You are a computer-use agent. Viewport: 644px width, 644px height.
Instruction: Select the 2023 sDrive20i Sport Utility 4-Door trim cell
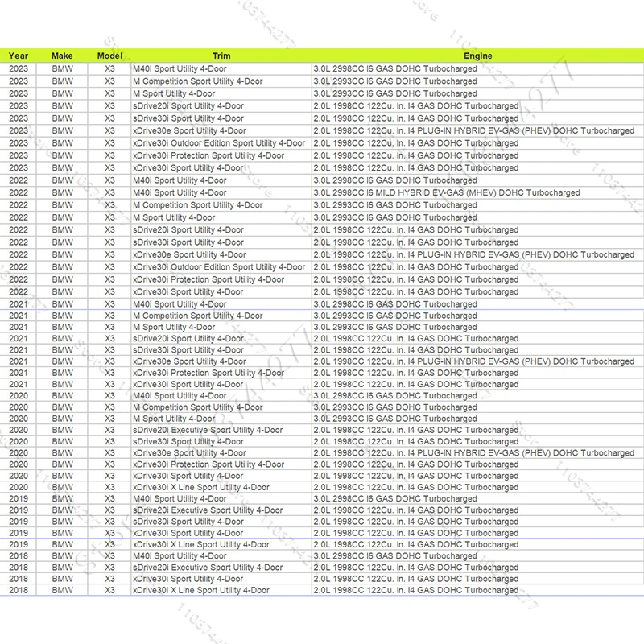(x=221, y=106)
